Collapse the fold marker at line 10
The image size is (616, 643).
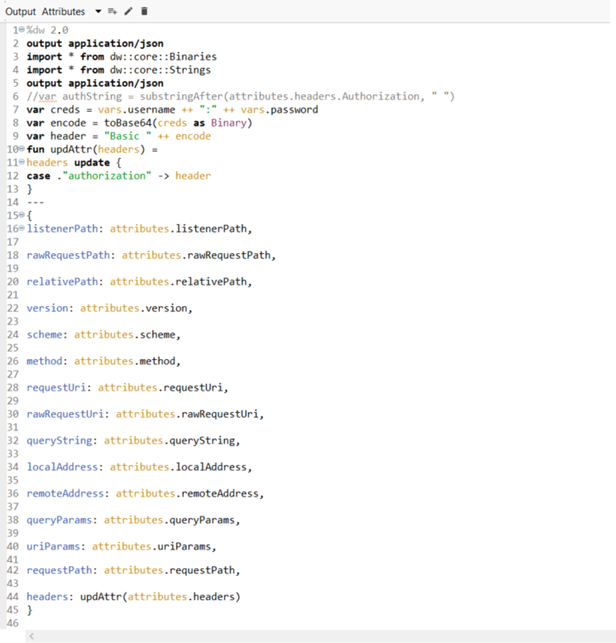click(x=22, y=149)
